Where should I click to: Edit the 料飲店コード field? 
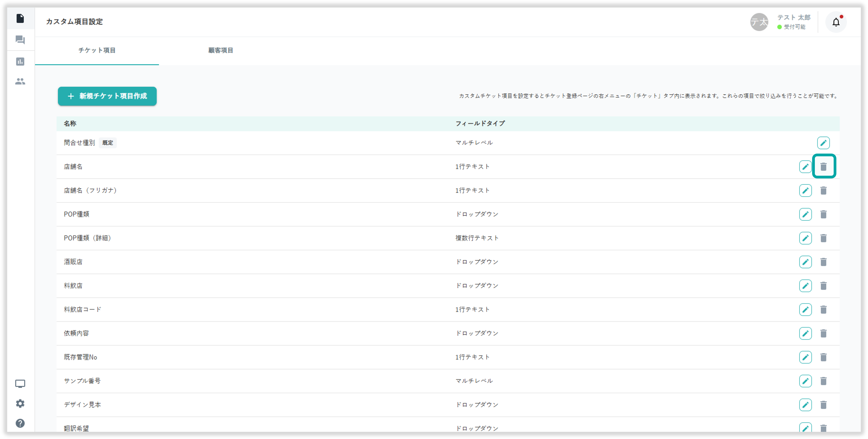pyautogui.click(x=805, y=309)
